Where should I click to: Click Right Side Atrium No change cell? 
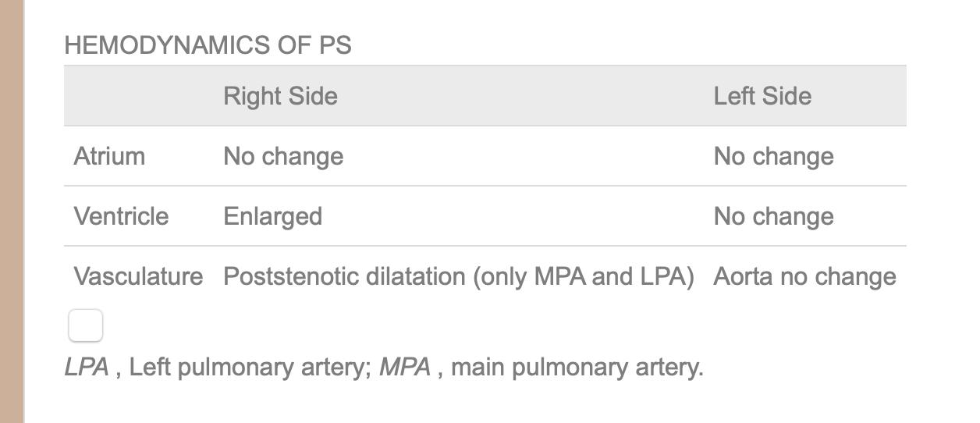pos(283,156)
